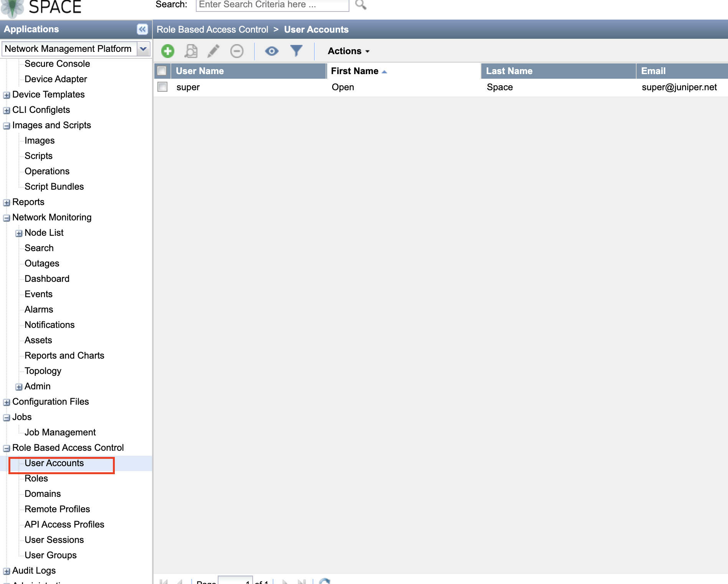Open Remote Profiles tree item
Screen dimensions: 728x584
coord(57,509)
